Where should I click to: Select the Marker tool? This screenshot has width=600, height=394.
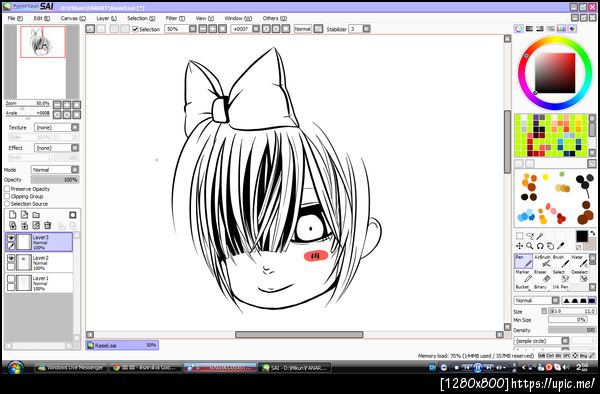click(x=523, y=276)
